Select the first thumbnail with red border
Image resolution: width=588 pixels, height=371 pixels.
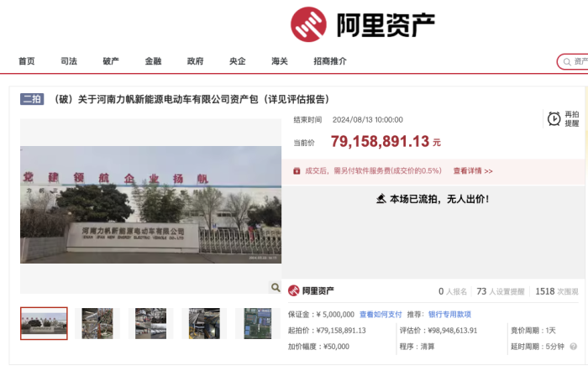(x=44, y=323)
